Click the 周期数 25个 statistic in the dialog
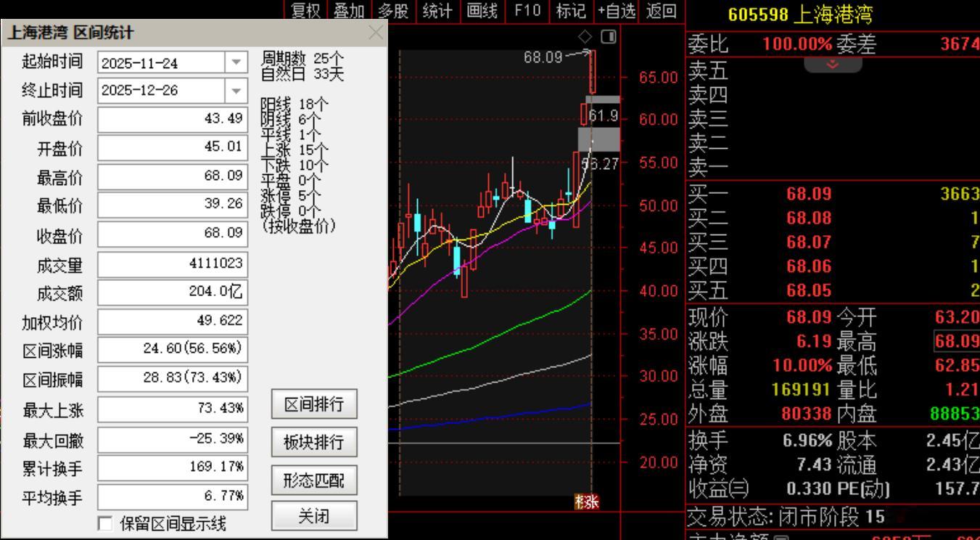This screenshot has height=540, width=980. [x=302, y=57]
